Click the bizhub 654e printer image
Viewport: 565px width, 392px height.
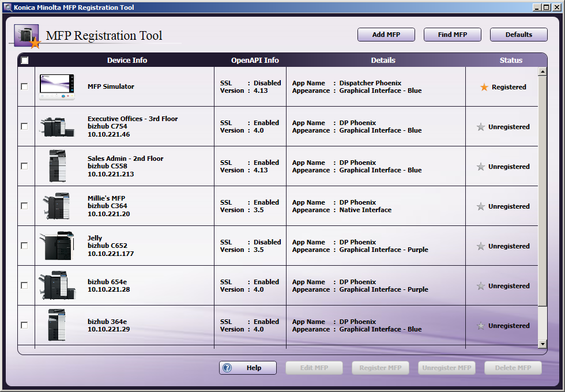point(57,285)
